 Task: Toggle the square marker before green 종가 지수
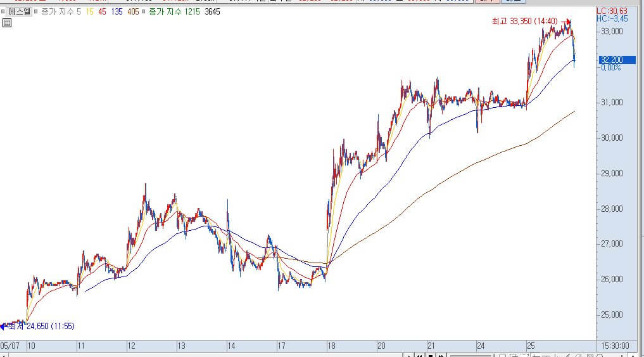(x=143, y=12)
